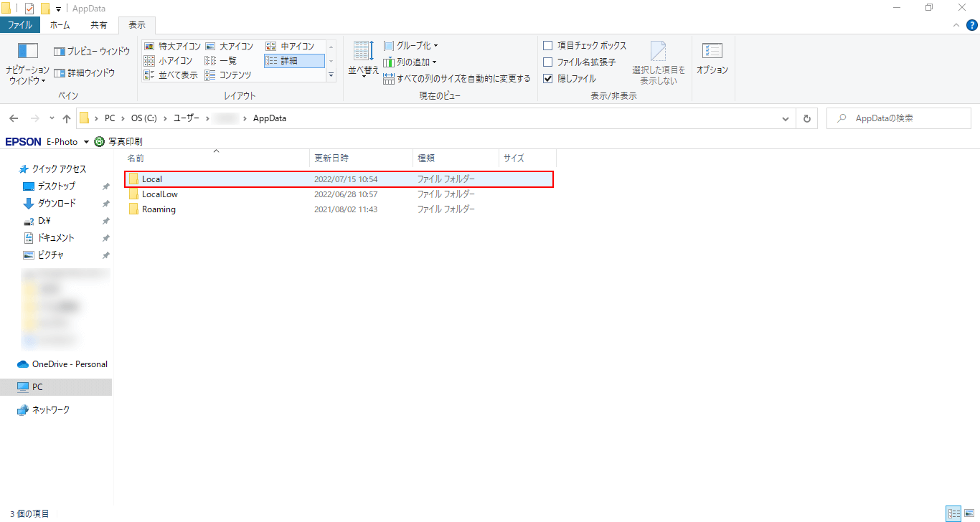
Task: Switch layout to 特大アイコン
Action: 172,47
